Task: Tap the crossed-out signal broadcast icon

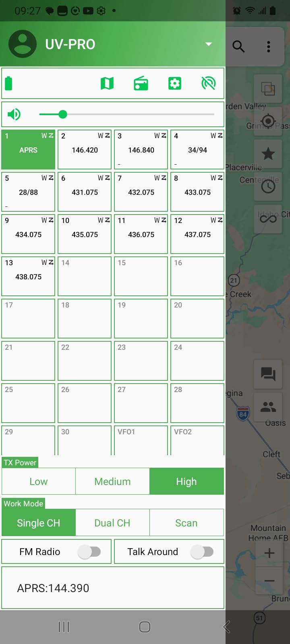Action: point(209,83)
